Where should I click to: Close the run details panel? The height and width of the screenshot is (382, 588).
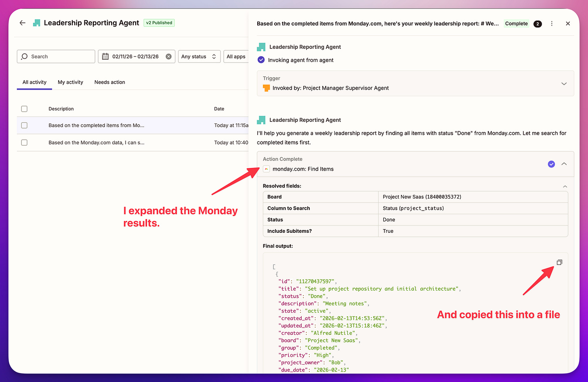[568, 24]
